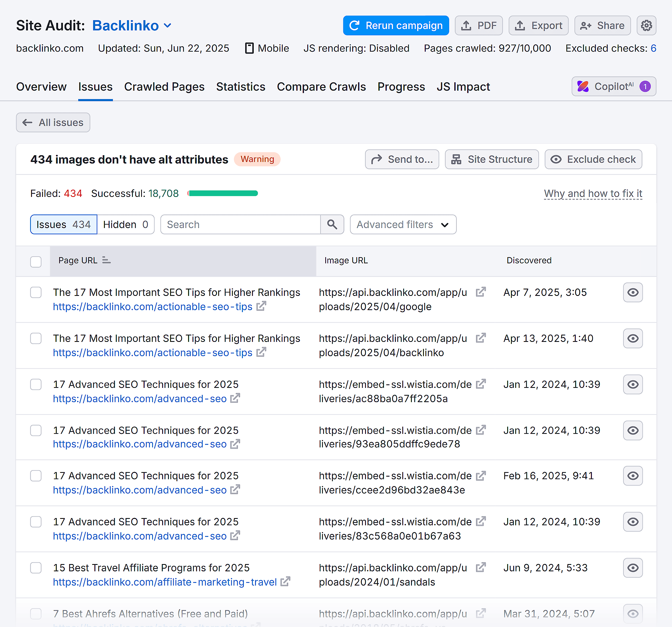This screenshot has height=627, width=672.
Task: Hide the issue discovered Apr 7, 2025
Action: click(x=633, y=293)
